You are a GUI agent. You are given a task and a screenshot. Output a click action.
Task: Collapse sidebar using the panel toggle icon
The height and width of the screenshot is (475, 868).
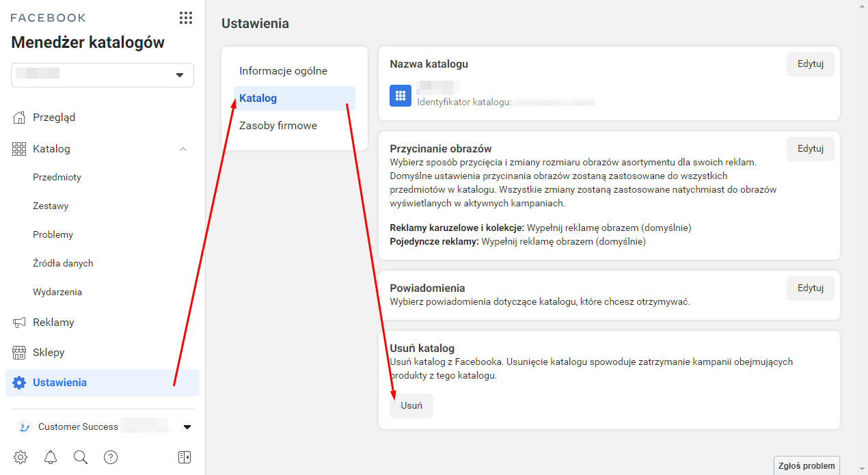184,457
